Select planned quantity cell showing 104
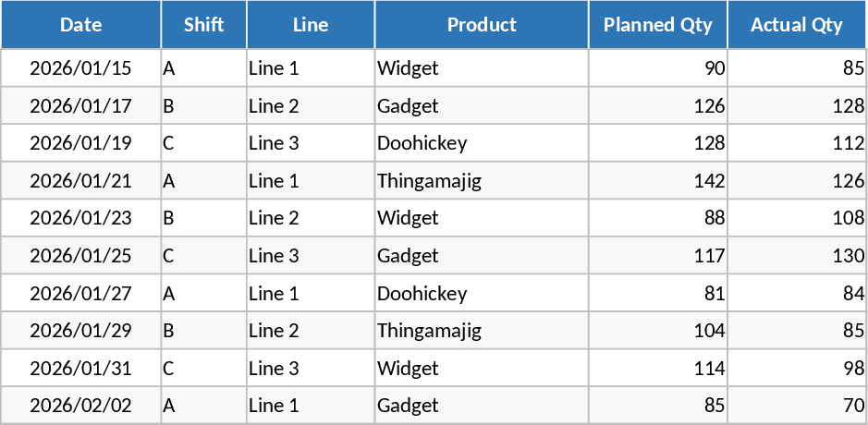The image size is (868, 425). coord(658,331)
